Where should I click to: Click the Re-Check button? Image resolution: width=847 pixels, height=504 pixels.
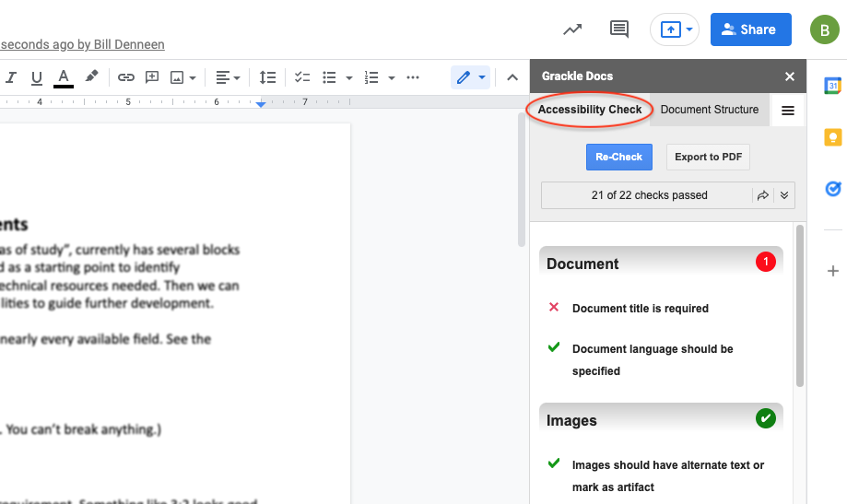(618, 157)
